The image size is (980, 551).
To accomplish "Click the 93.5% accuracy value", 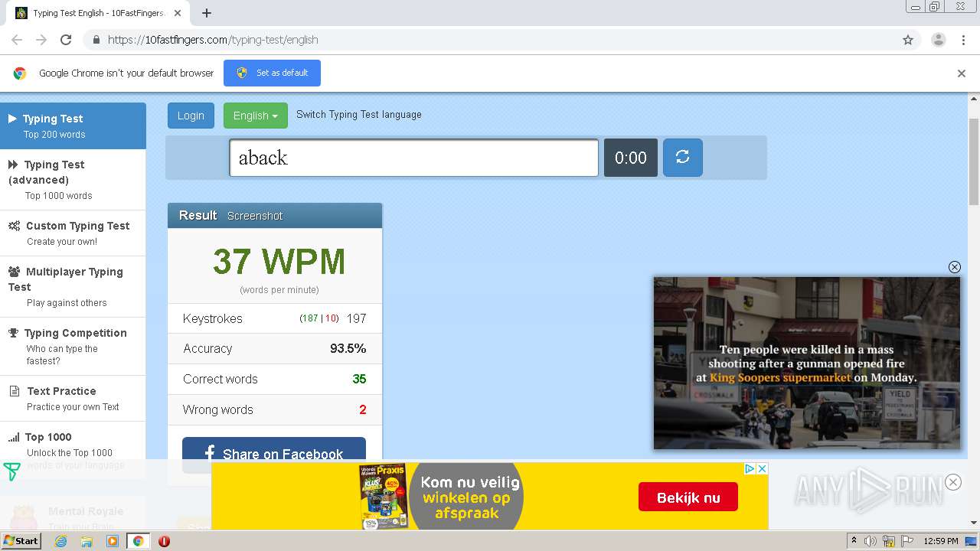I will [348, 348].
